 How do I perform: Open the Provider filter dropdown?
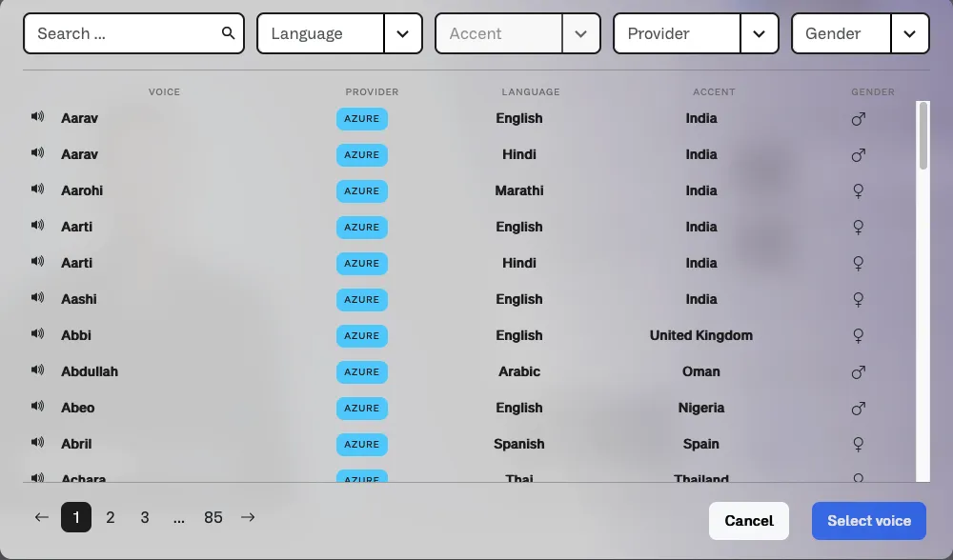click(696, 33)
